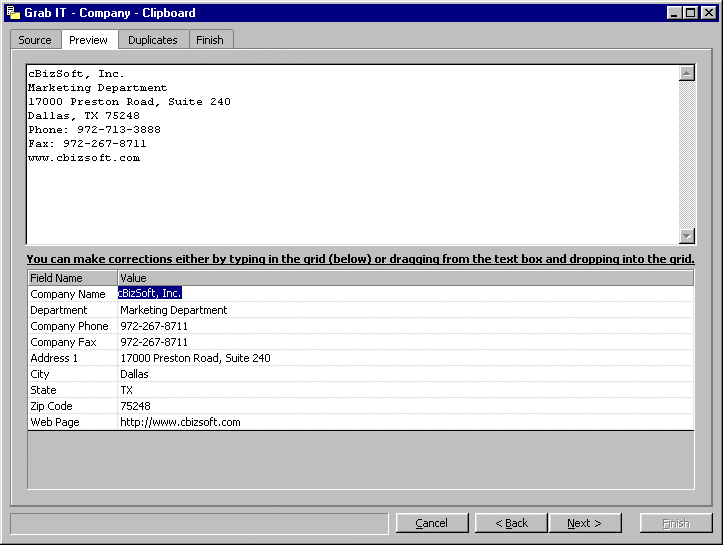Click the Grab IT title bar icon
The height and width of the screenshot is (545, 723).
point(13,12)
